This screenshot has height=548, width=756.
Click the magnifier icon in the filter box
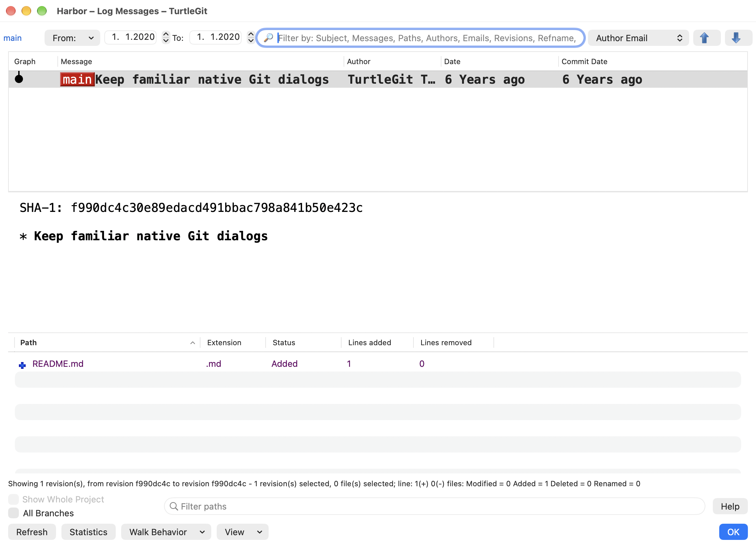tap(268, 38)
